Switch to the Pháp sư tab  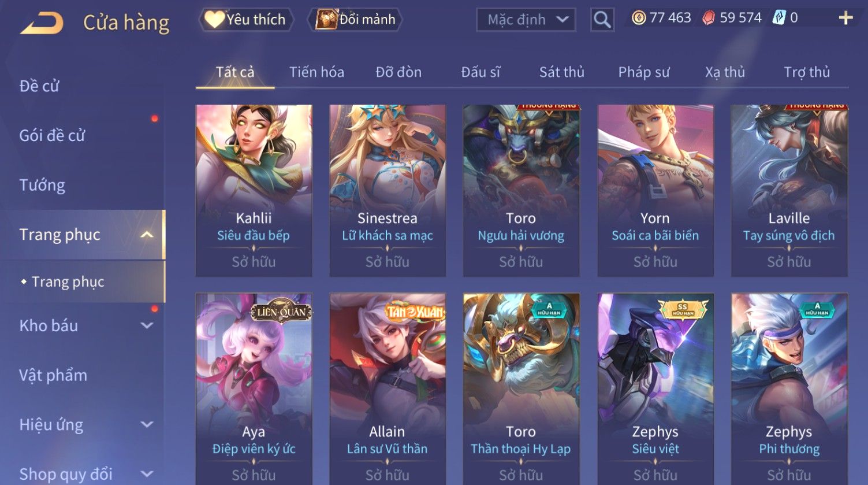[644, 72]
